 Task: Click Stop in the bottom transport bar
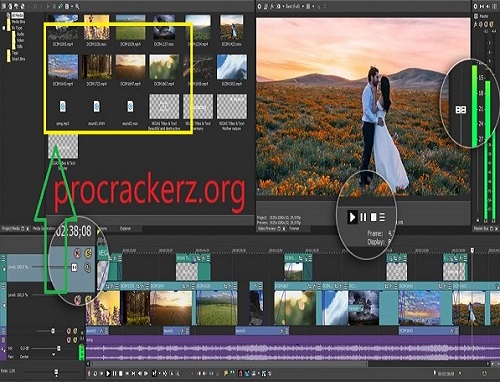click(121, 374)
